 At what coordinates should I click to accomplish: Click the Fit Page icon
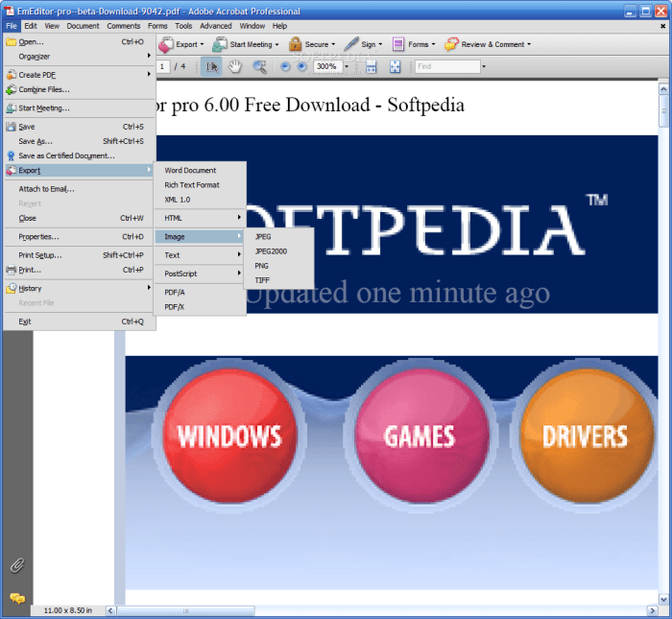point(395,66)
